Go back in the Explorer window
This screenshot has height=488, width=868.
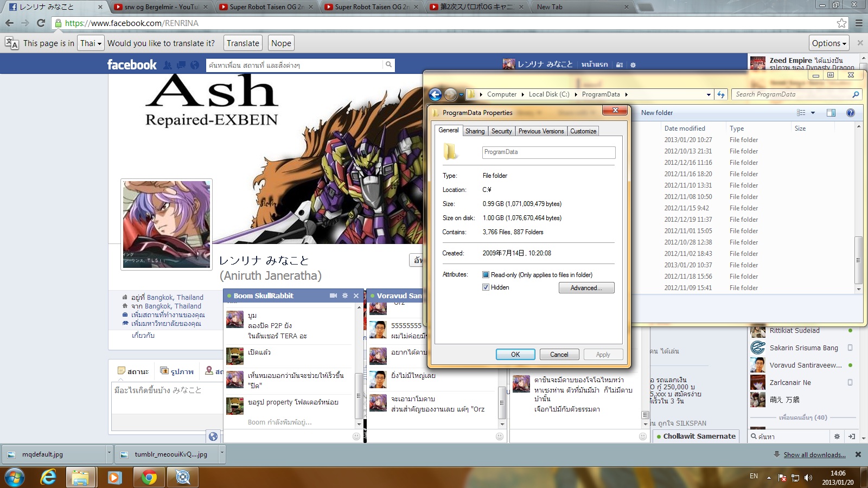pos(435,94)
